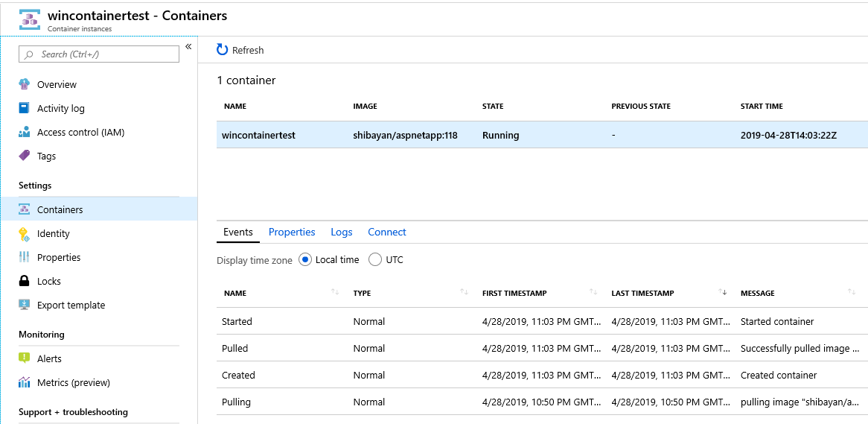Click the Overview cloud icon
Viewport: 868px width, 424px height.
pyautogui.click(x=25, y=84)
